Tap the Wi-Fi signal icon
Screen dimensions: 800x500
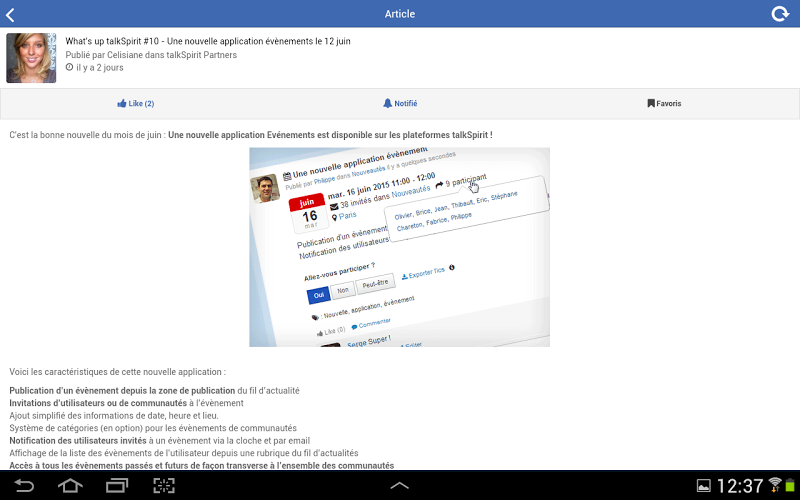775,485
